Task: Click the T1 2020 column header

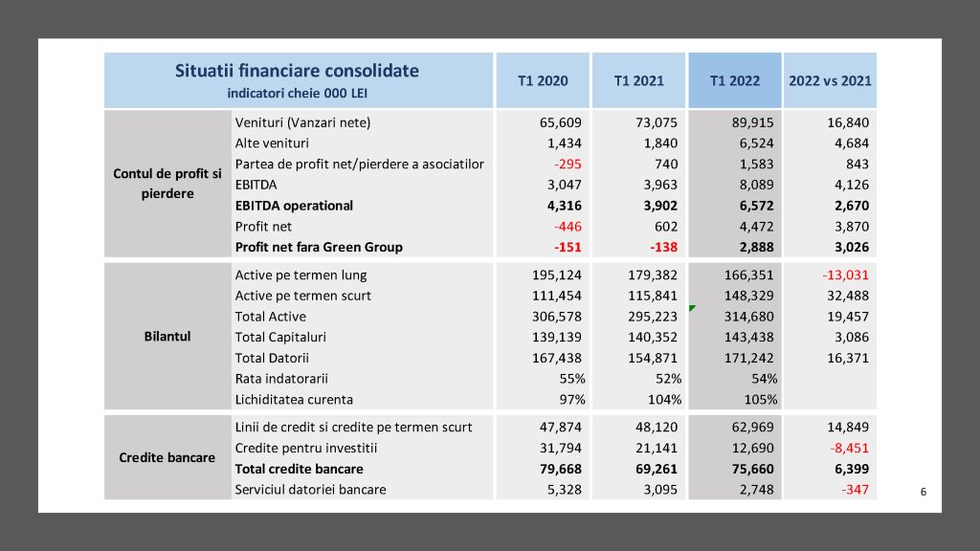Action: 543,80
